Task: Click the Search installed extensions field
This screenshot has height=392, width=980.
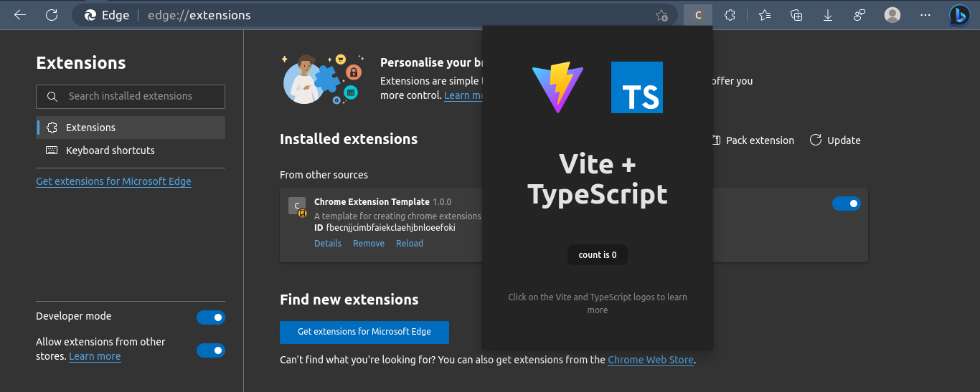Action: (x=131, y=96)
